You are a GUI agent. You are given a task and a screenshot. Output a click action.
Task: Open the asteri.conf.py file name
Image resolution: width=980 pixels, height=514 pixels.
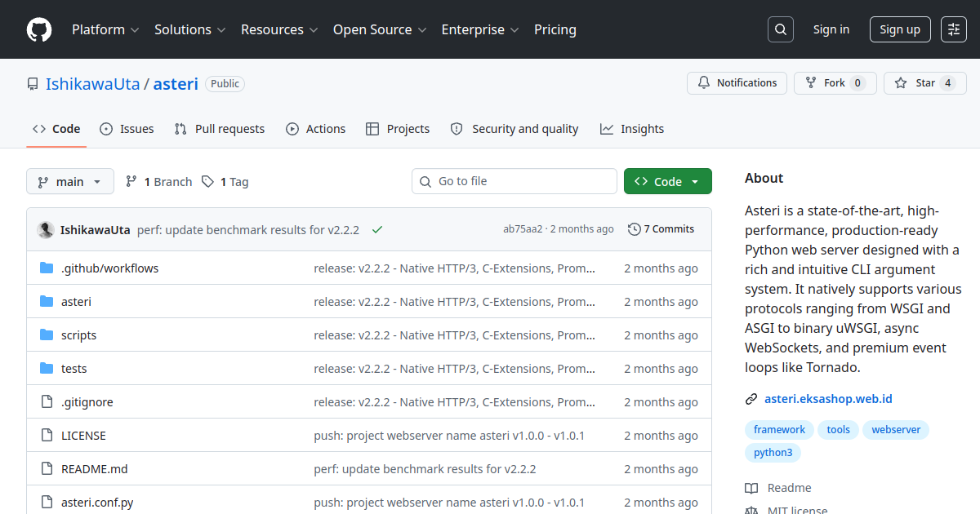(x=97, y=503)
